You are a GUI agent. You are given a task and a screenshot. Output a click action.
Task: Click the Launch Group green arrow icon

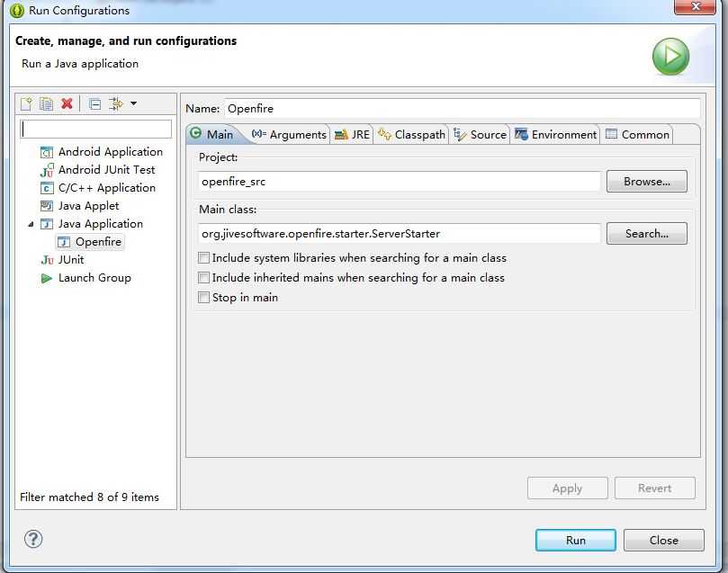pos(47,278)
